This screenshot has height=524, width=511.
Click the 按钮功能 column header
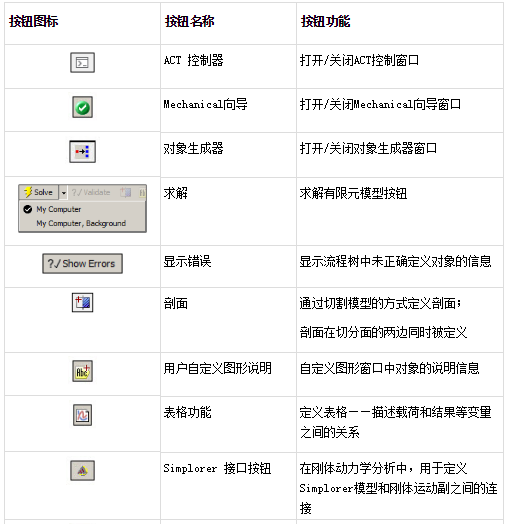[325, 21]
